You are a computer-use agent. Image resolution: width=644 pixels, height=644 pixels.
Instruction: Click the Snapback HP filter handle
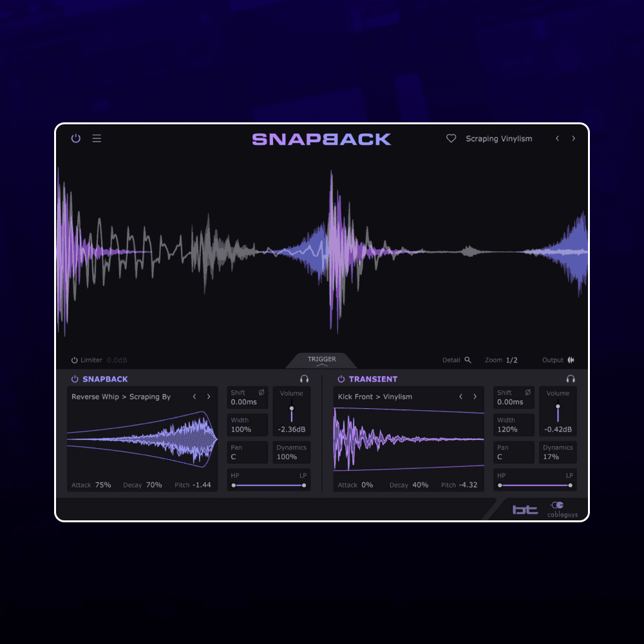point(234,486)
